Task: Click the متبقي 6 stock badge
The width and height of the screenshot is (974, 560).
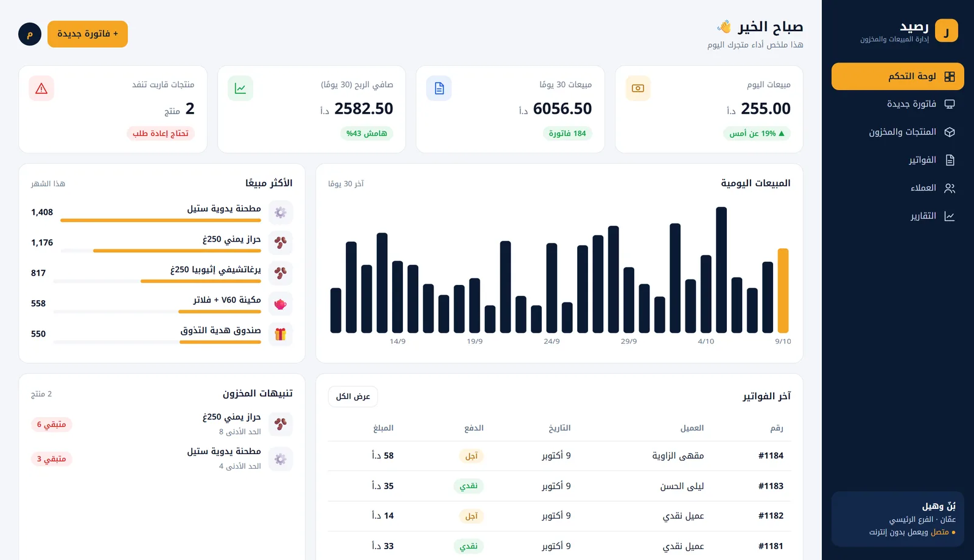Action: pyautogui.click(x=52, y=424)
